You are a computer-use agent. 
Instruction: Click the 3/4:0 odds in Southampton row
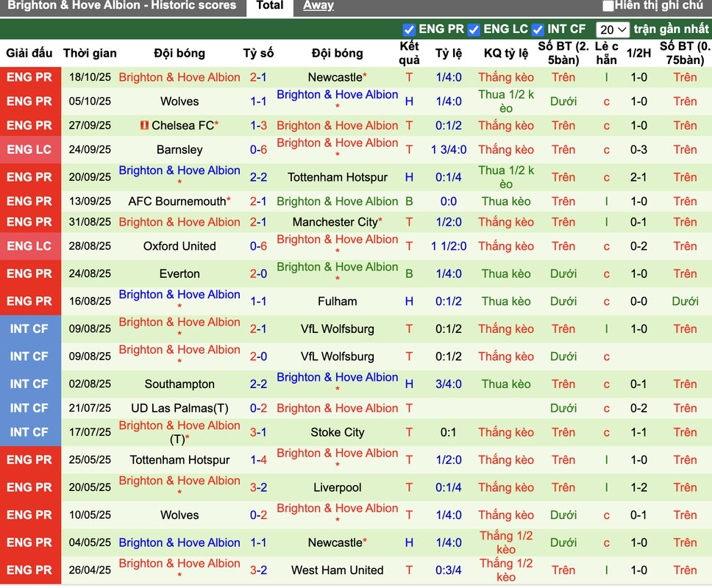point(449,384)
